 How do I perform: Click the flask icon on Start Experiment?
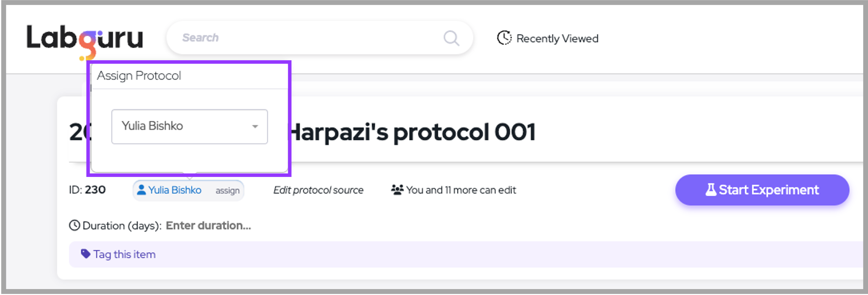click(711, 190)
